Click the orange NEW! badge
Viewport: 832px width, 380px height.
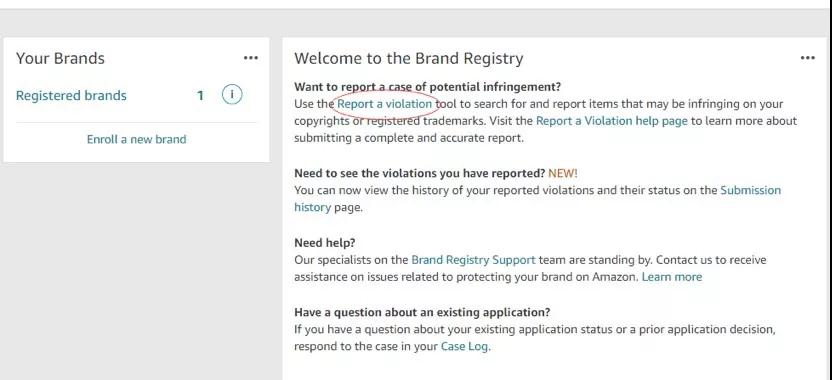pyautogui.click(x=562, y=173)
